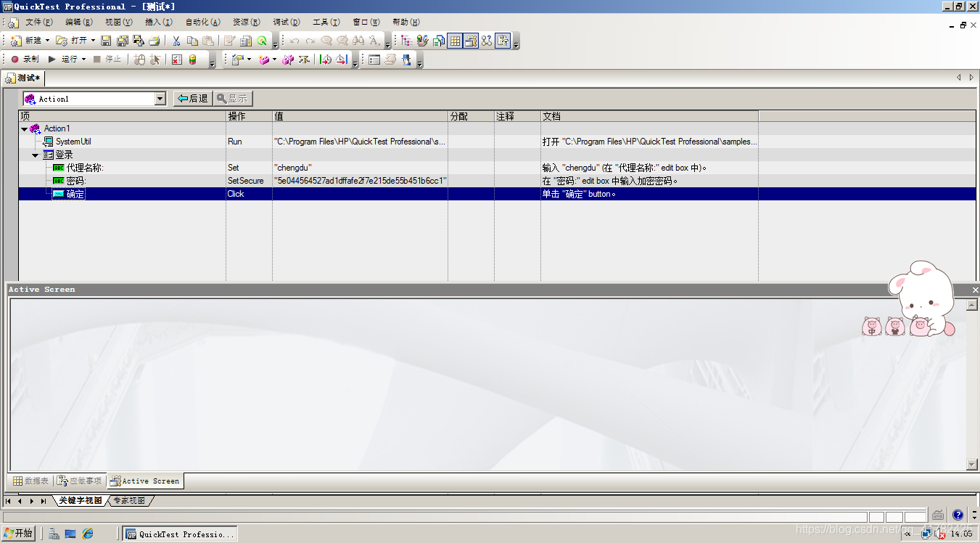
Task: Click Active Screen scrollbar up arrow
Action: click(972, 306)
